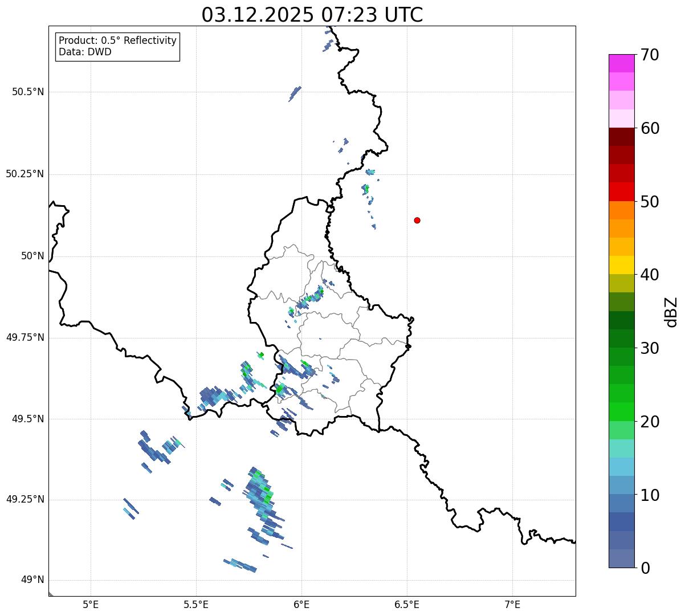Image resolution: width=685 pixels, height=616 pixels.
Task: Pick the light green swatch just below 20
Action: click(x=621, y=430)
